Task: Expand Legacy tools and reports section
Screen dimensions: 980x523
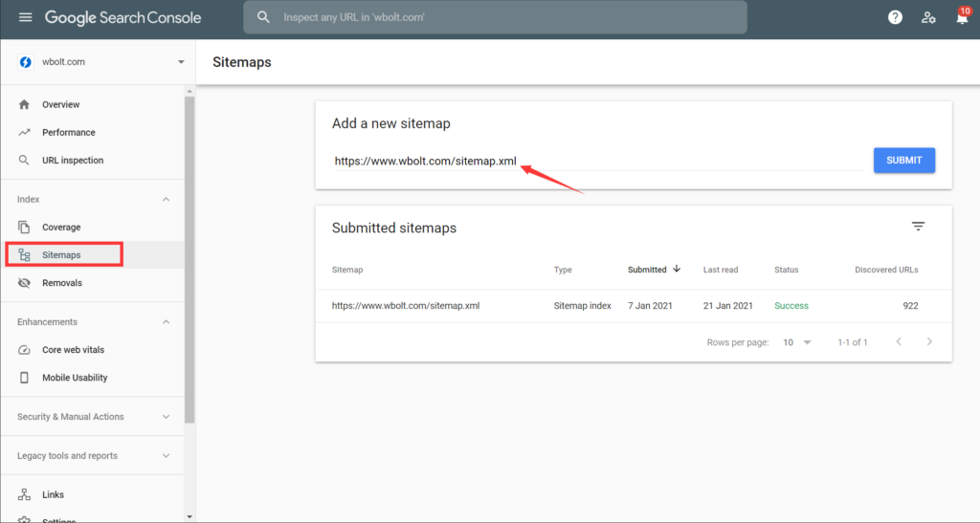Action: coord(166,456)
